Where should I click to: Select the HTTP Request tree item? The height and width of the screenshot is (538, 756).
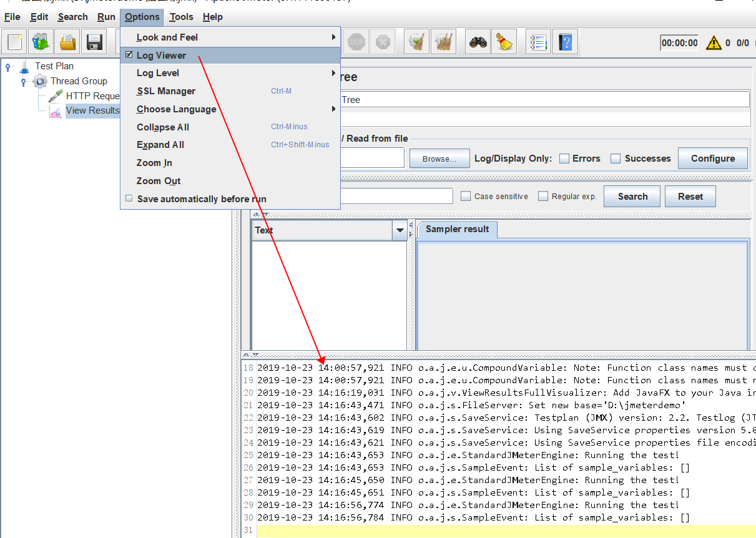92,96
